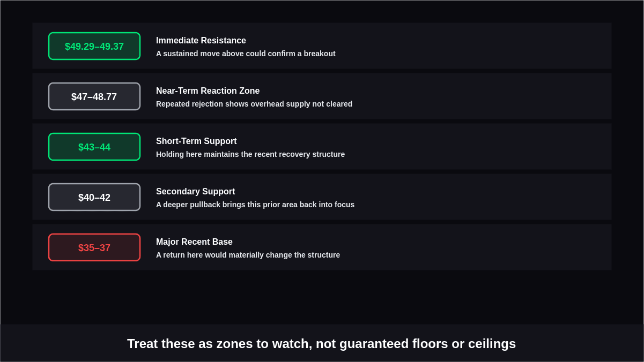This screenshot has height=362, width=644.
Task: Select the $47–48.77 price badge
Action: pyautogui.click(x=94, y=96)
